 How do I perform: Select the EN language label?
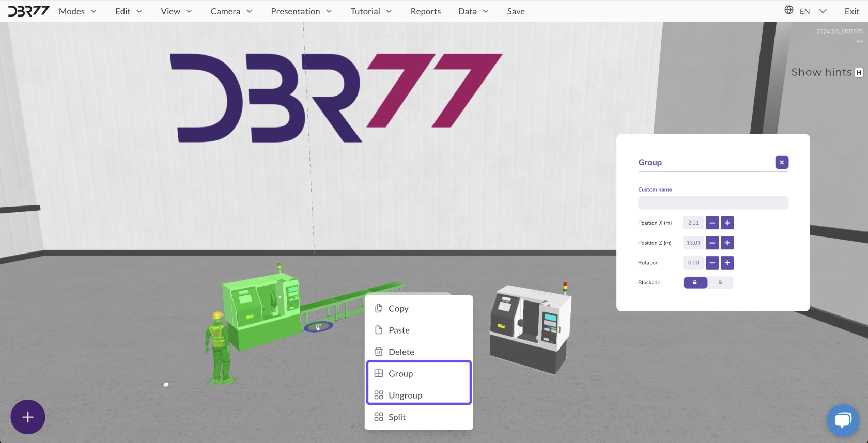tap(804, 11)
